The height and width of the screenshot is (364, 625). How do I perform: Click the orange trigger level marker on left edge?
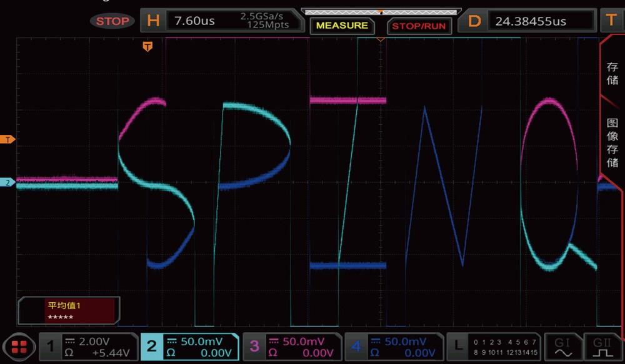tap(8, 139)
